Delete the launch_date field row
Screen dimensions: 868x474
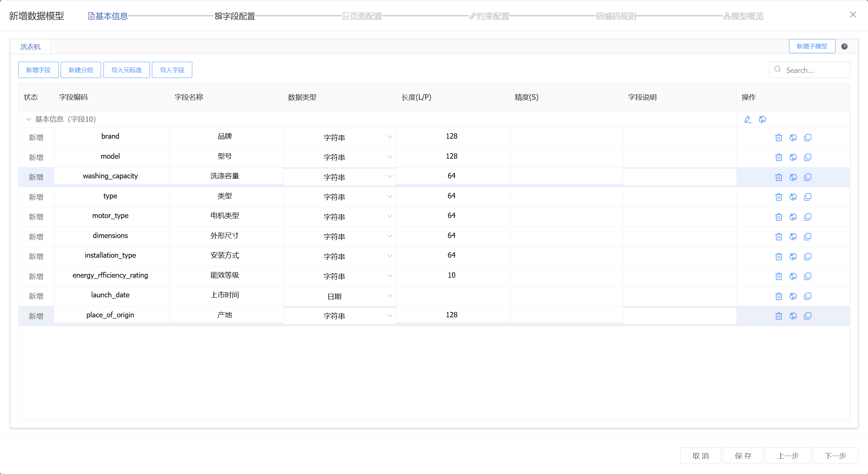(778, 296)
